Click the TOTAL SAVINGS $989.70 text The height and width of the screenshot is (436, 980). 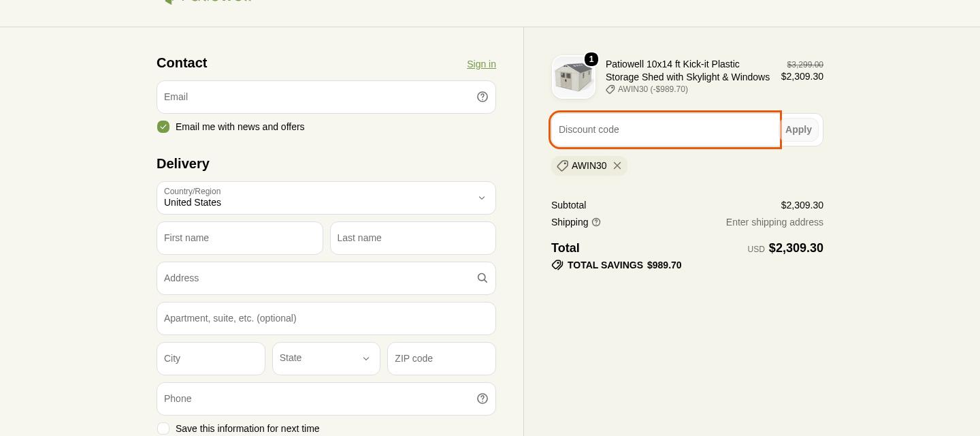point(624,265)
